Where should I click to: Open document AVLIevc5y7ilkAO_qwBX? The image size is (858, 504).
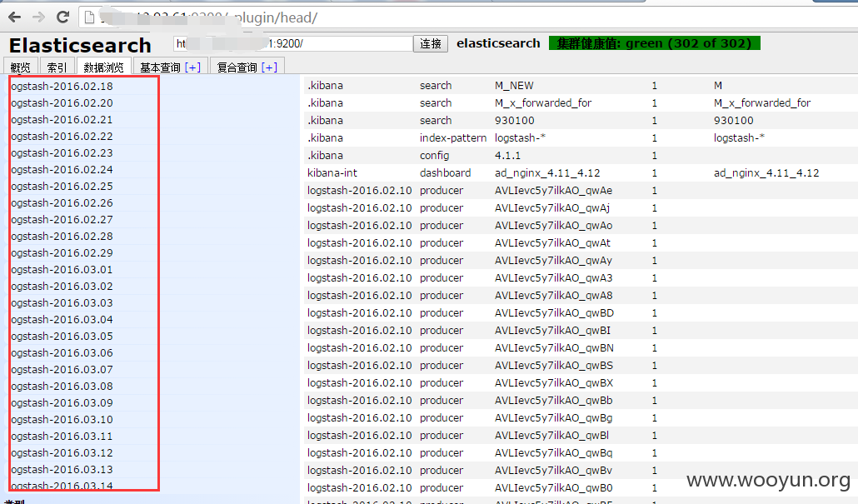(581, 383)
